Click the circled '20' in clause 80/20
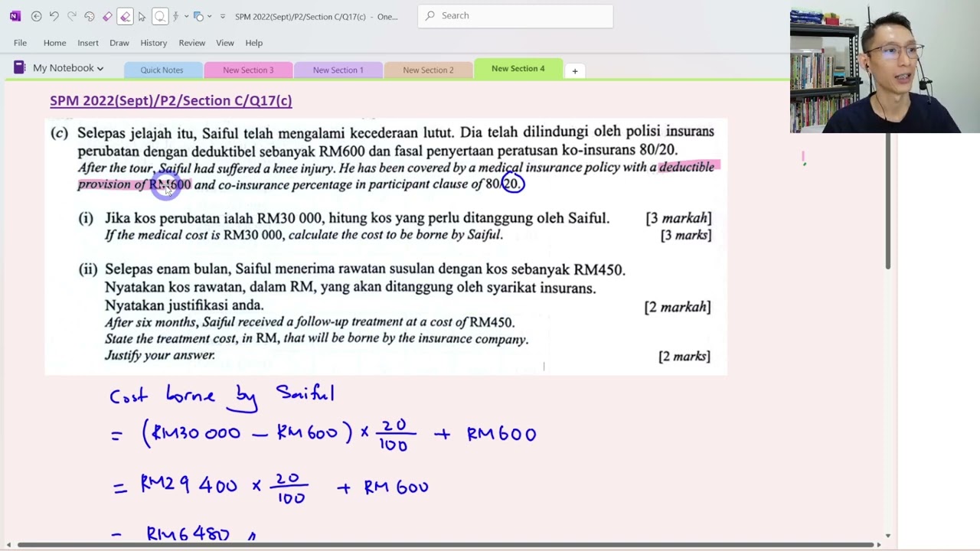 512,184
